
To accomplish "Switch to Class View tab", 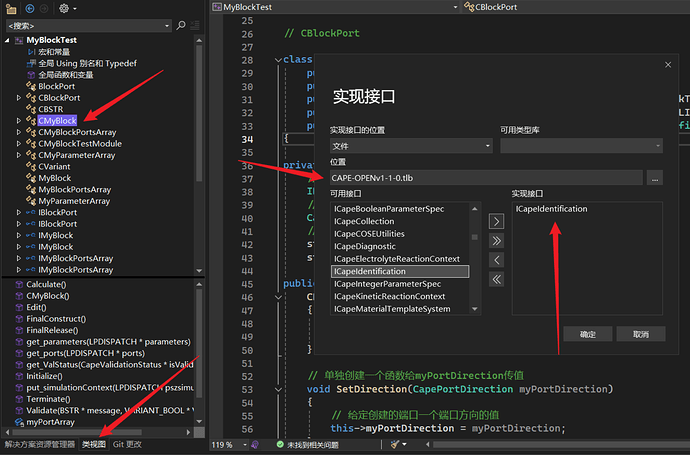I will pyautogui.click(x=94, y=444).
